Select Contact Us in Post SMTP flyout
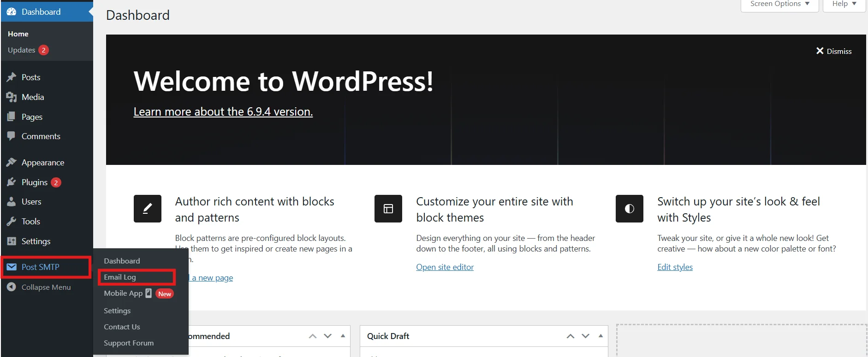The width and height of the screenshot is (868, 357). (122, 327)
